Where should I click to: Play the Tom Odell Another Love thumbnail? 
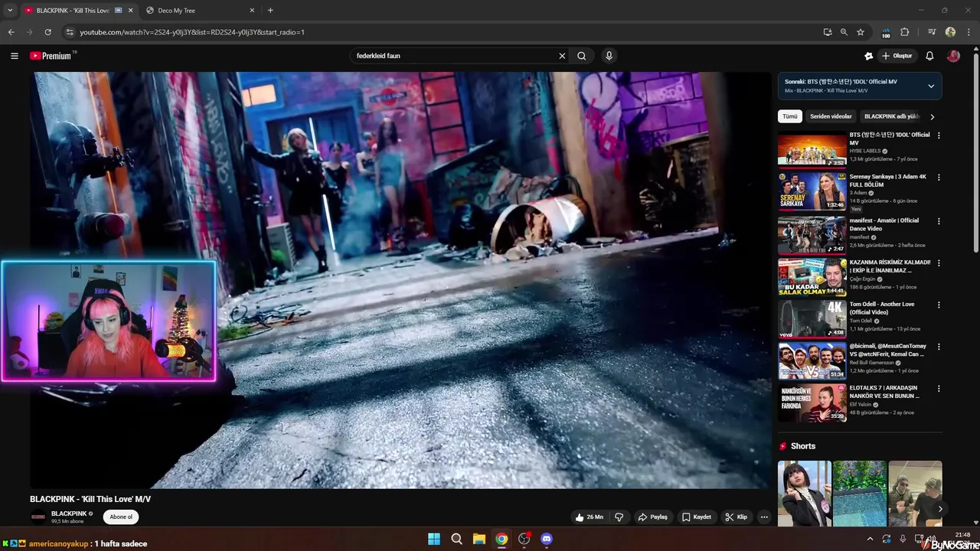pyautogui.click(x=812, y=318)
